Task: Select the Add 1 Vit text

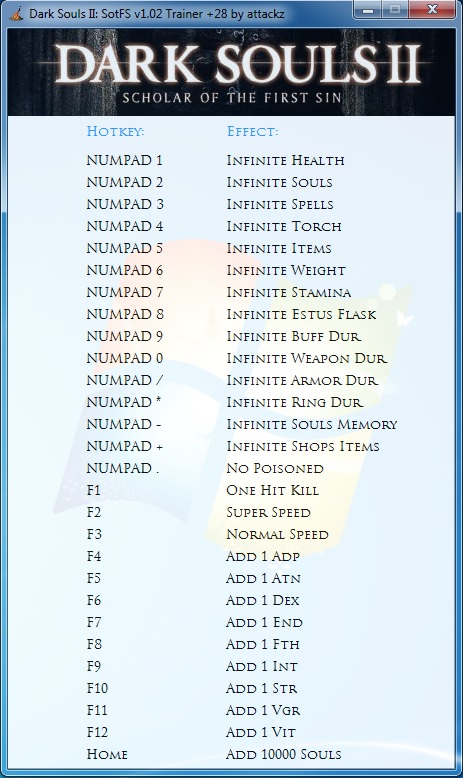Action: click(261, 732)
